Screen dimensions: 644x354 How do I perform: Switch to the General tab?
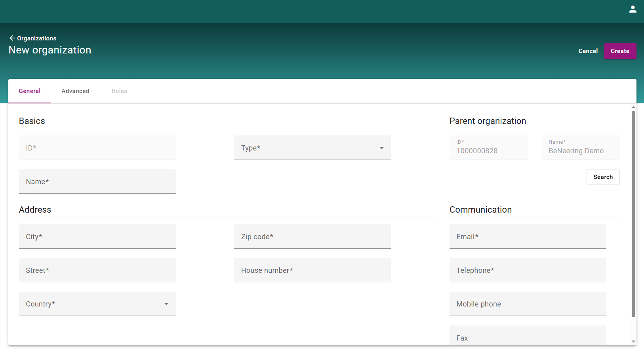(x=30, y=91)
